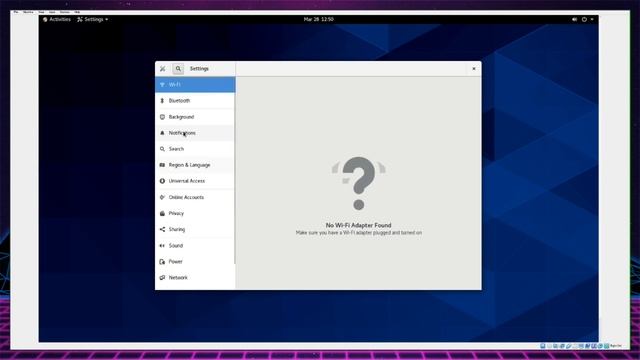Expand the Settings app menu in top bar
This screenshot has width=640, height=360.
click(x=93, y=19)
